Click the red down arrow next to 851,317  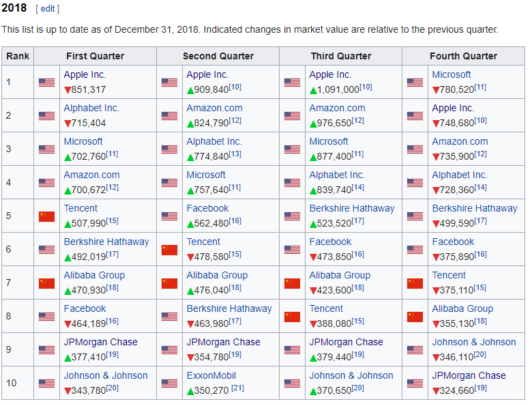(68, 90)
